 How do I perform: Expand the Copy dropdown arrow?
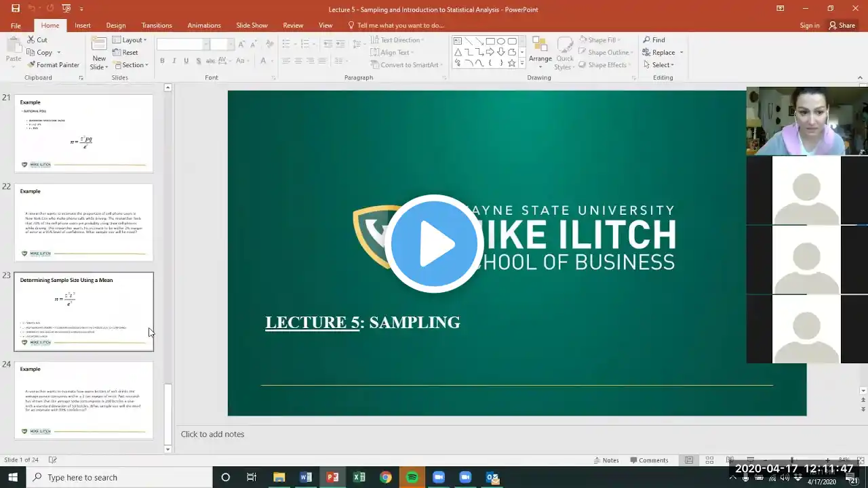tap(59, 52)
